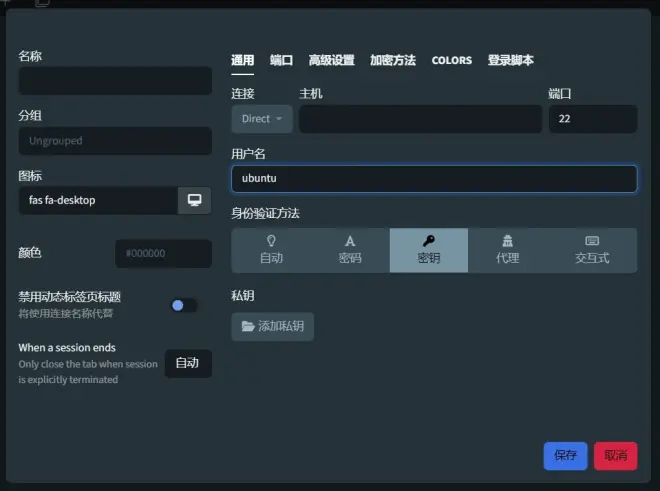Image resolution: width=660 pixels, height=491 pixels.
Task: Go to the 登录脚本 tab
Action: click(x=510, y=60)
